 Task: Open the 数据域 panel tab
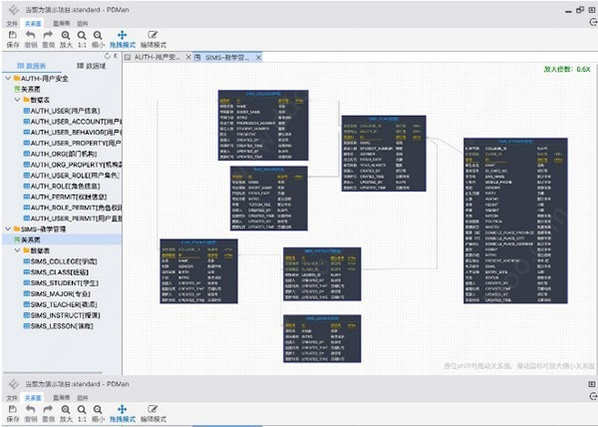[92, 66]
